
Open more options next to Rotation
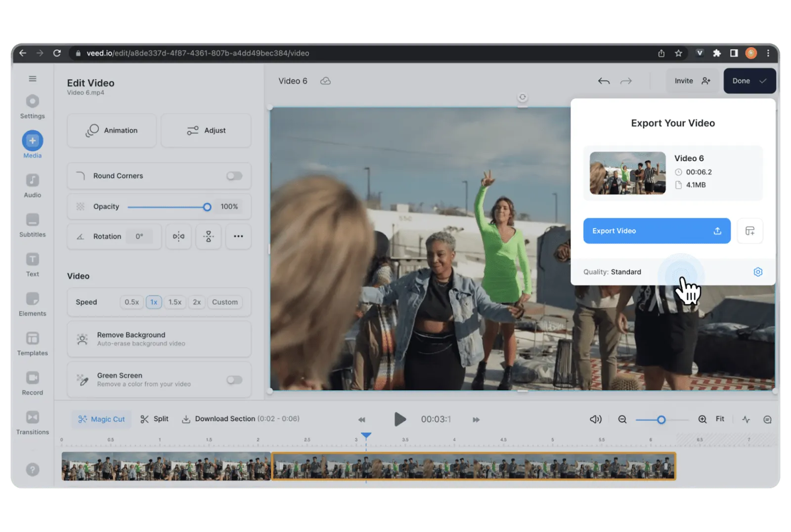[x=238, y=236]
